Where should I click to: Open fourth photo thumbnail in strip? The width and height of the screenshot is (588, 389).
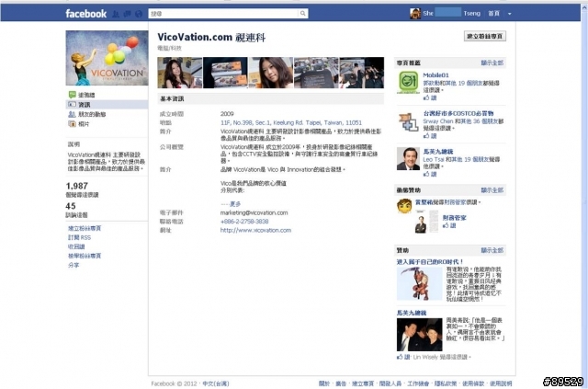316,73
